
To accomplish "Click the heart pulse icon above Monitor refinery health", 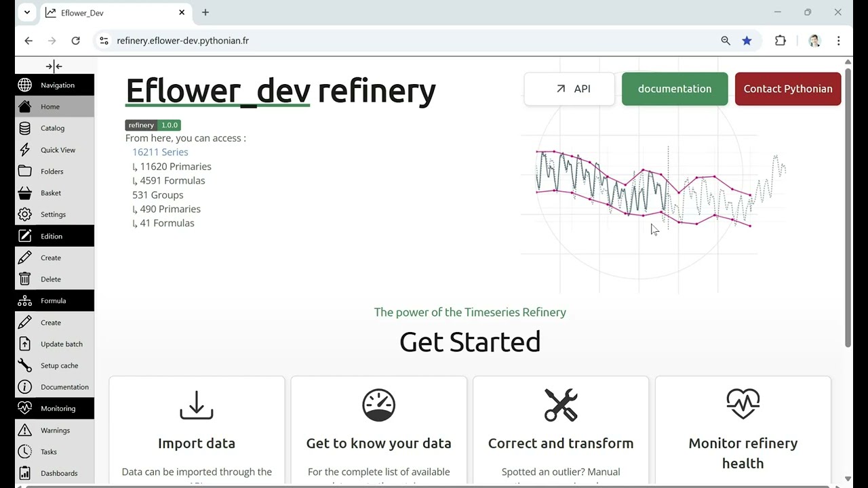I will coord(743,405).
